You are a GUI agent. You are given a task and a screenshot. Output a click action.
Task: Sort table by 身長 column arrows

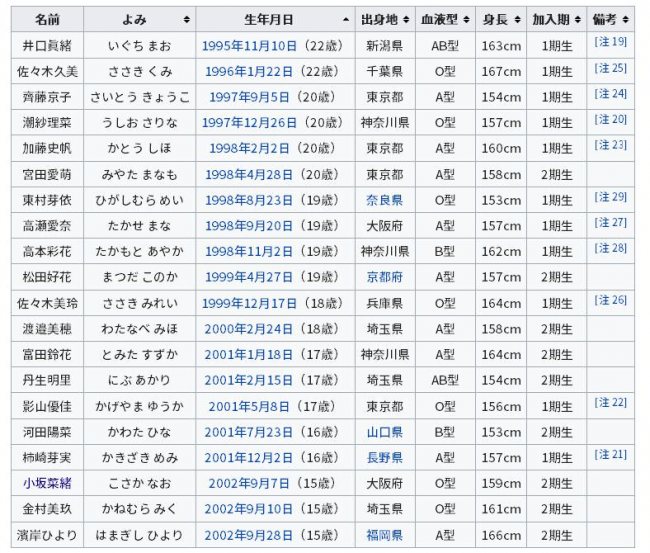coord(517,19)
